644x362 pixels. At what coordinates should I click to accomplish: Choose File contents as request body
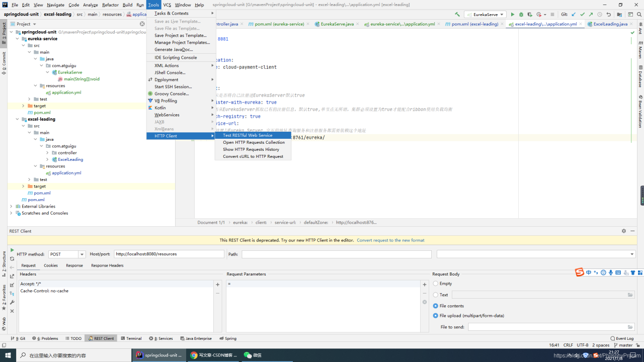[436, 306]
